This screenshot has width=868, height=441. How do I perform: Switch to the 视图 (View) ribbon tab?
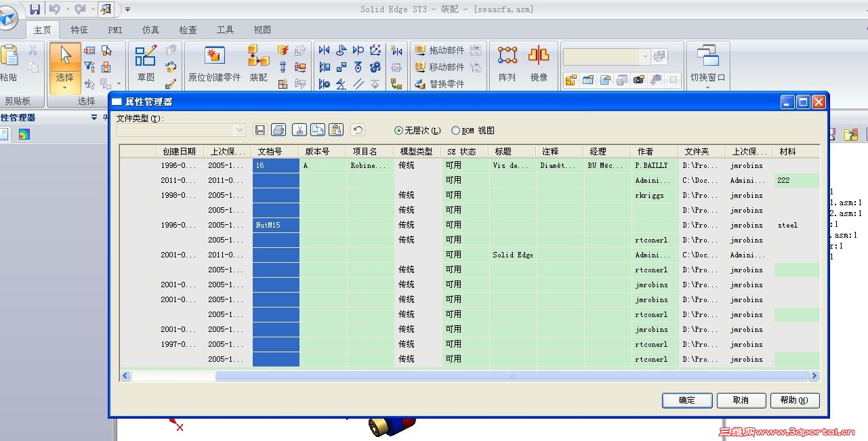[262, 30]
